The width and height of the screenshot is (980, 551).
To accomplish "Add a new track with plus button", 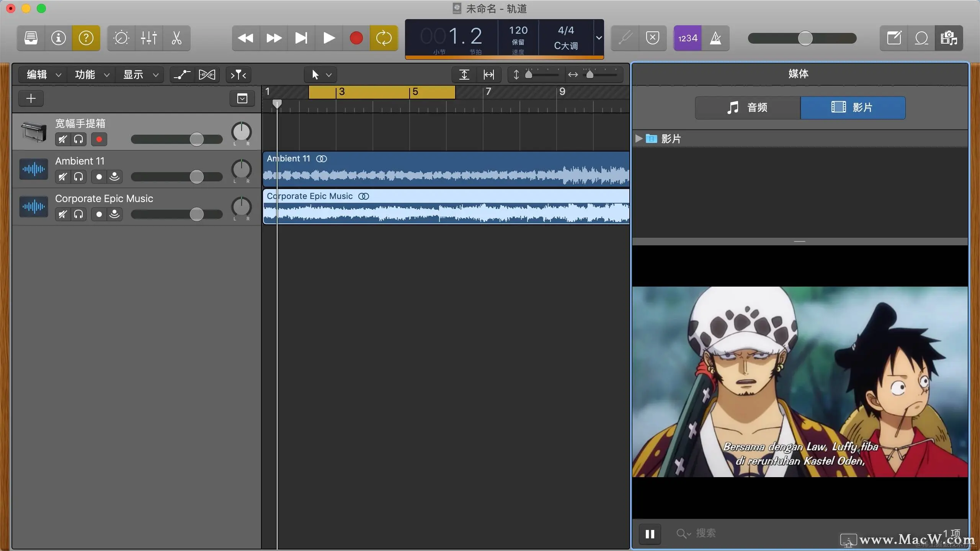I will pos(31,98).
